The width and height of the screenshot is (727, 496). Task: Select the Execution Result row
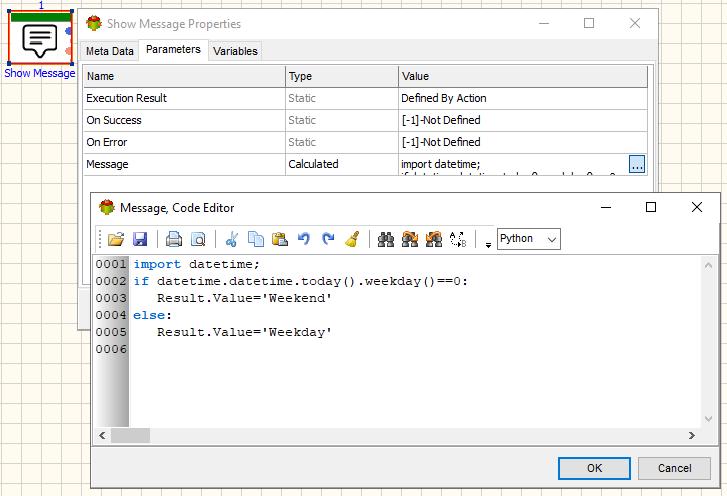point(365,98)
